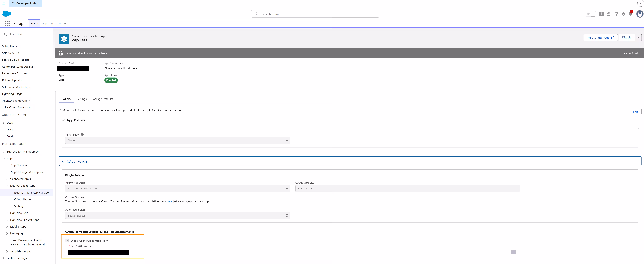The image size is (644, 264).
Task: Click the ellipsis icon near Run As field
Action: point(513,252)
